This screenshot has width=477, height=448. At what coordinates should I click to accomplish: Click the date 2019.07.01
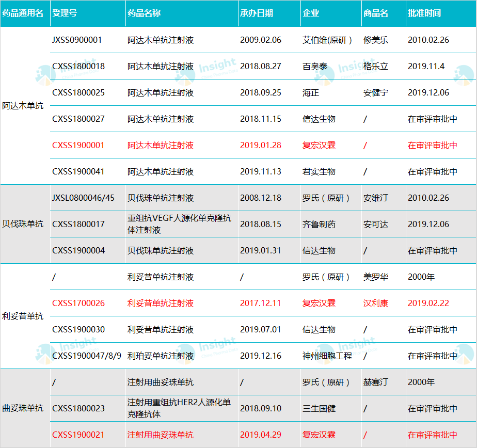coord(261,329)
